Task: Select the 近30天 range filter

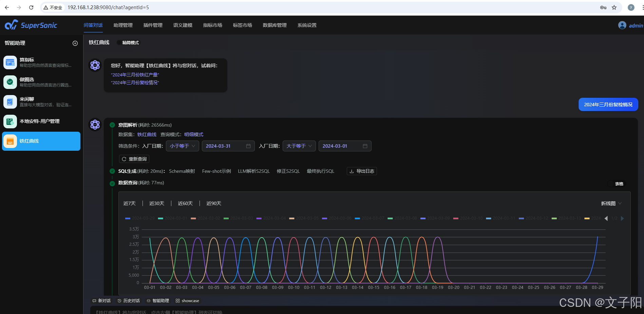Action: pos(157,203)
